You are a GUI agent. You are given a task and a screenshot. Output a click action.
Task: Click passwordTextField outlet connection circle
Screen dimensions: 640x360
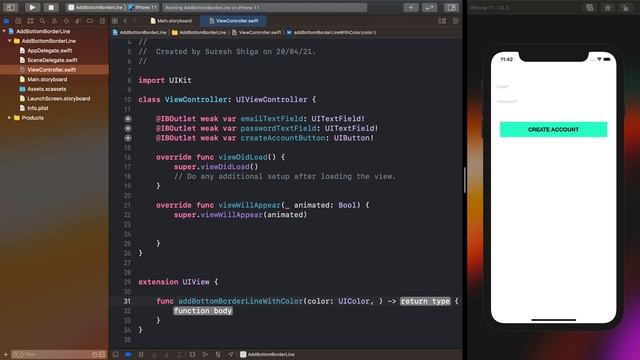(x=128, y=128)
